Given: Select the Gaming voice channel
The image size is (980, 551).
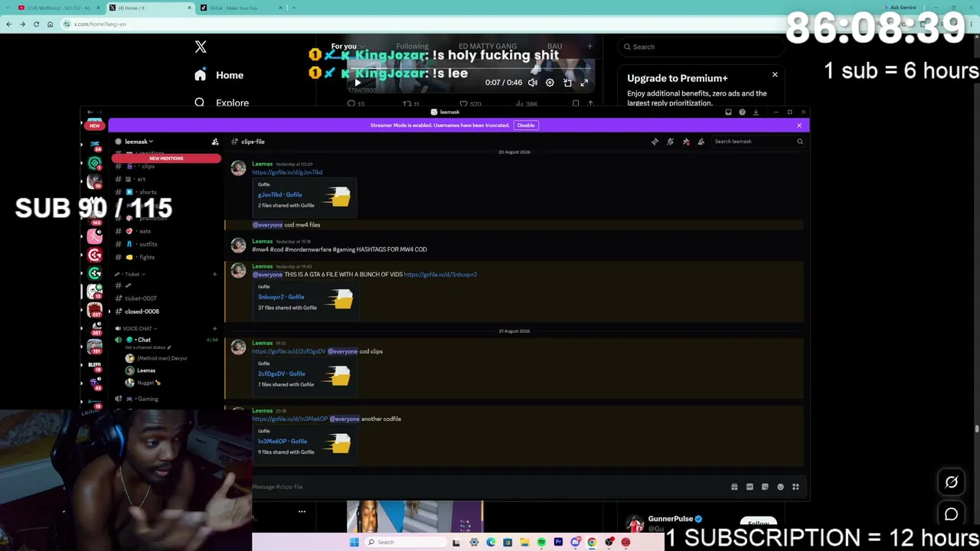Looking at the screenshot, I should [165, 399].
